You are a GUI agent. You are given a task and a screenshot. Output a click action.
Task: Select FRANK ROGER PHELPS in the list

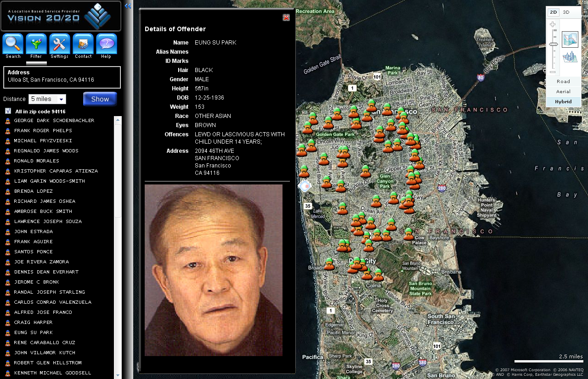[x=43, y=131]
